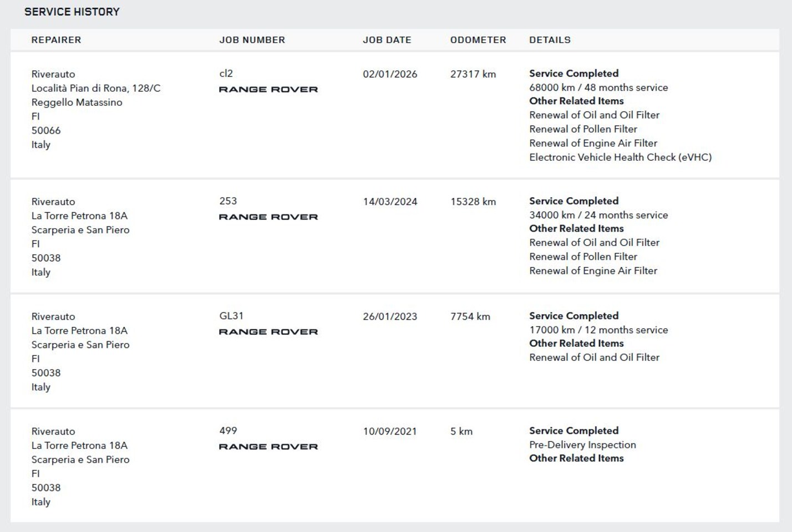The width and height of the screenshot is (792, 532).
Task: Click the Repairer column header
Action: 56,40
